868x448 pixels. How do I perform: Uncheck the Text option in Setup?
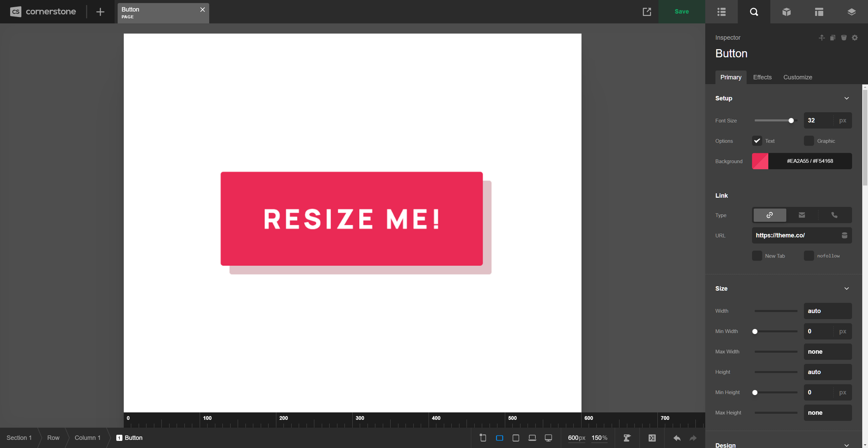click(x=756, y=141)
